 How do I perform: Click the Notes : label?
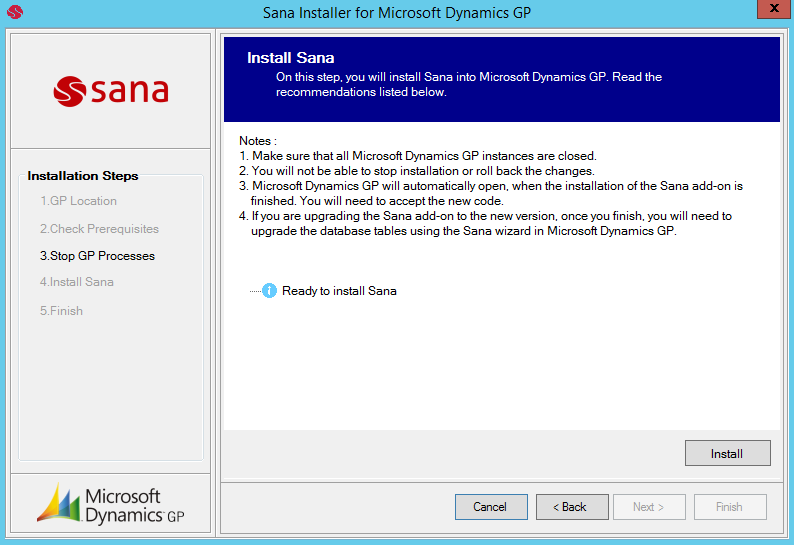(258, 141)
